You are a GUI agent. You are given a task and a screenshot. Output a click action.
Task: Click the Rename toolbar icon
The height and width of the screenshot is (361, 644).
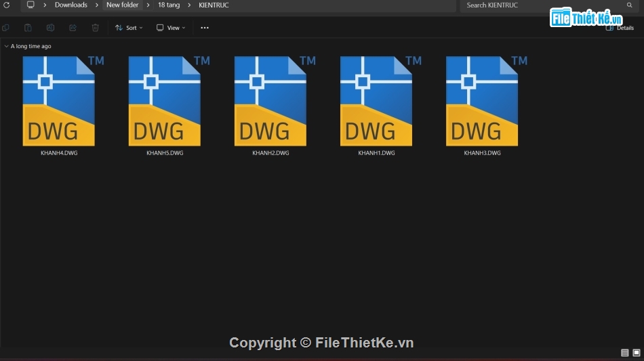coord(51,28)
